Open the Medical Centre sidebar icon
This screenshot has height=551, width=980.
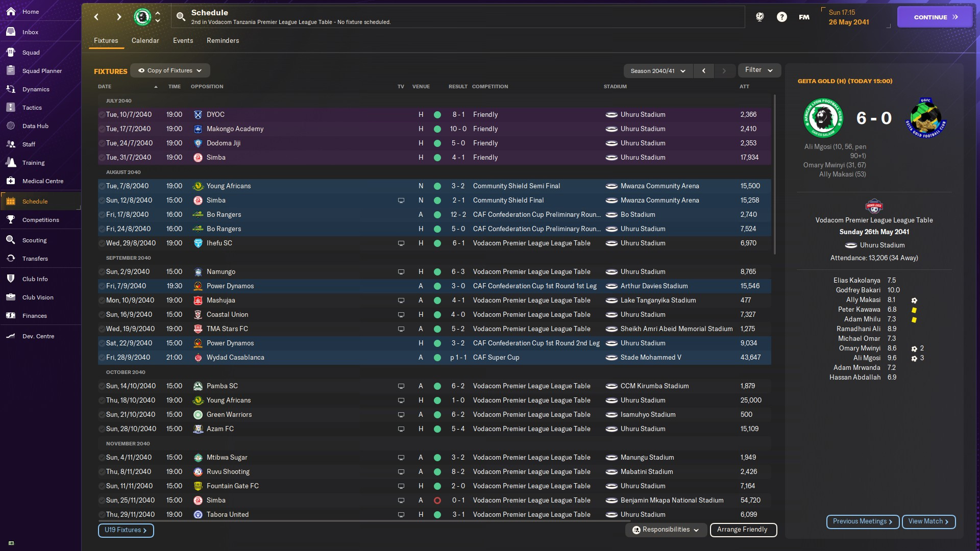11,181
